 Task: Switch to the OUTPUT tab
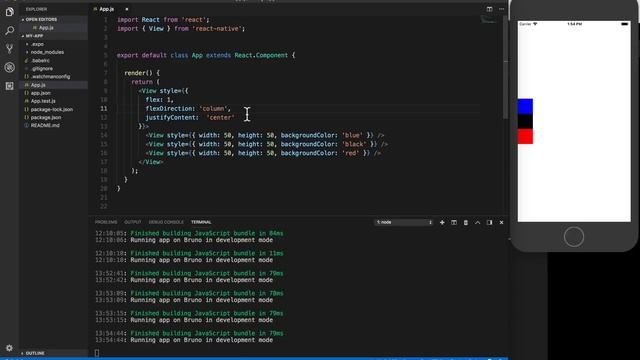tap(133, 222)
